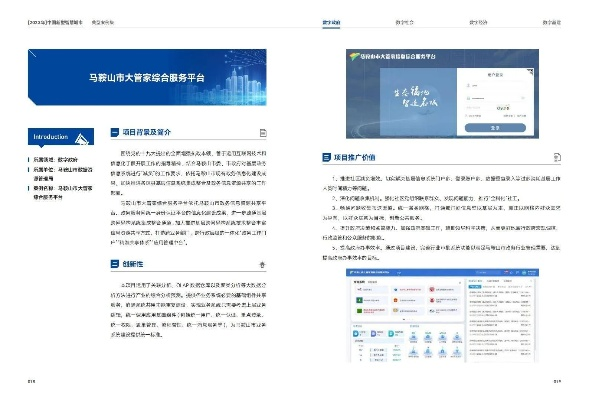
Task: Select the 数字政府 tab in page header
Action: click(x=331, y=23)
